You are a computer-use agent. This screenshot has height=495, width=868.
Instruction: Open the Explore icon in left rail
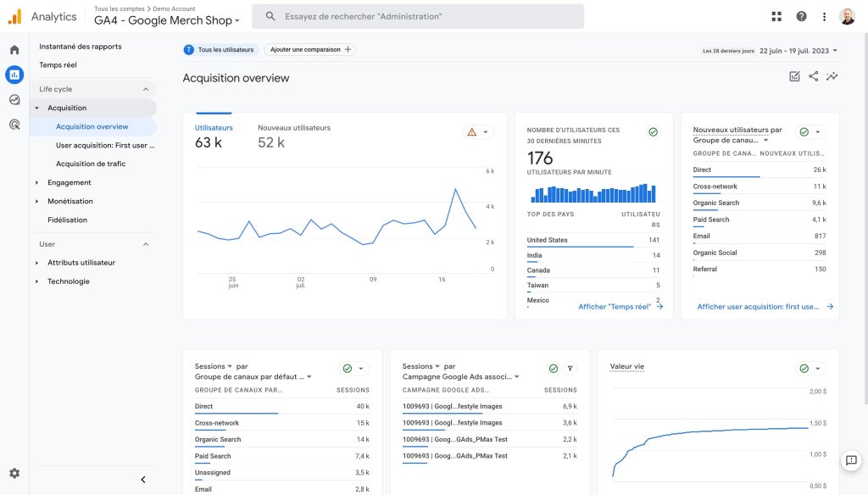point(14,100)
